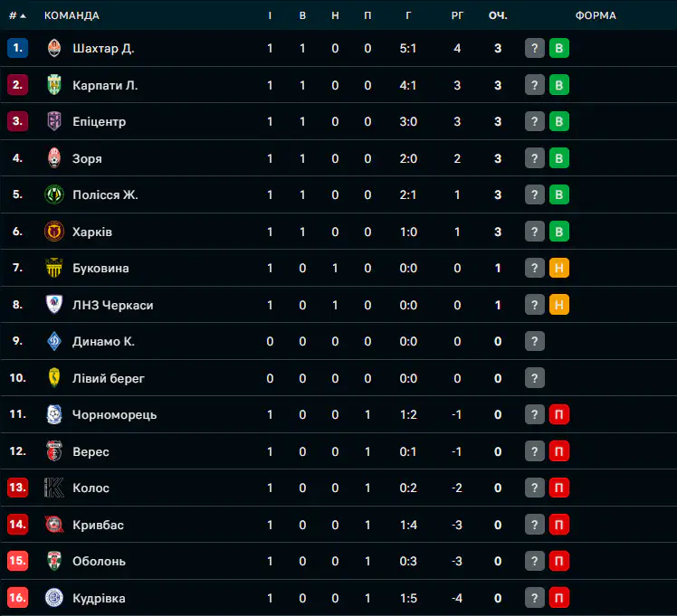Click the Зоря team crest
677x616 pixels.
click(x=54, y=158)
